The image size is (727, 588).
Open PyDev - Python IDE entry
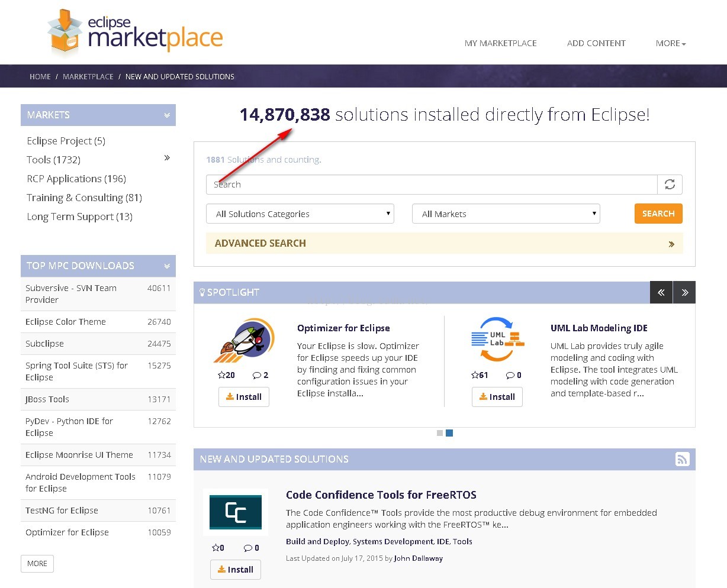pos(69,427)
